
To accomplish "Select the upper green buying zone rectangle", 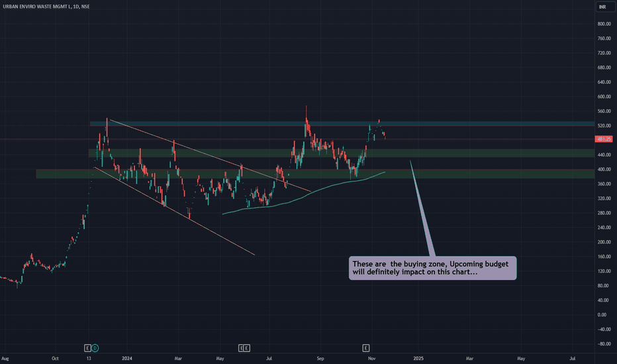I will click(341, 153).
